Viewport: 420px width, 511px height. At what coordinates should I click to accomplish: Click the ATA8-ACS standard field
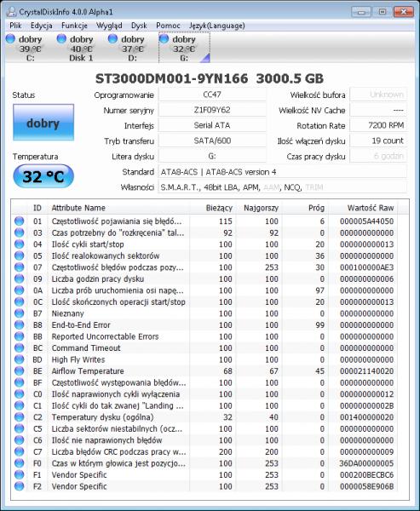pos(282,172)
